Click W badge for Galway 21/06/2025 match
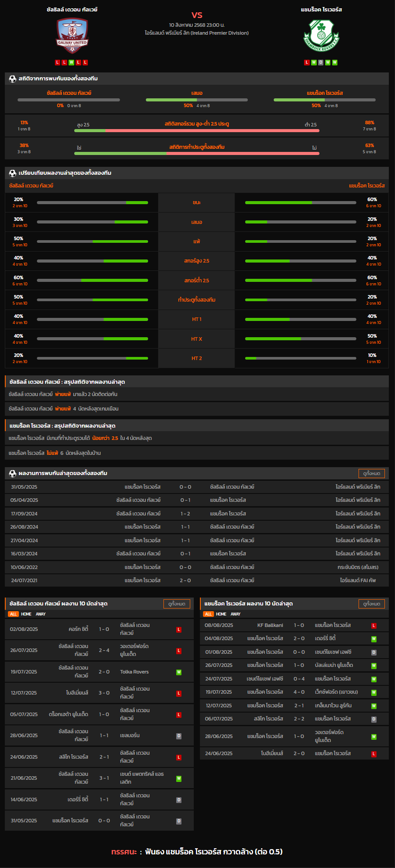The height and width of the screenshot is (868, 395). (x=179, y=778)
